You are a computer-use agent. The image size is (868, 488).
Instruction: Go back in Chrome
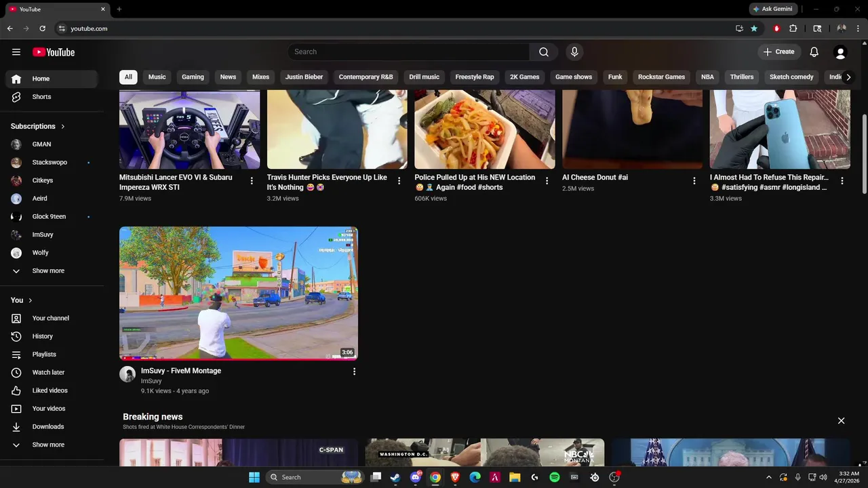click(9, 28)
